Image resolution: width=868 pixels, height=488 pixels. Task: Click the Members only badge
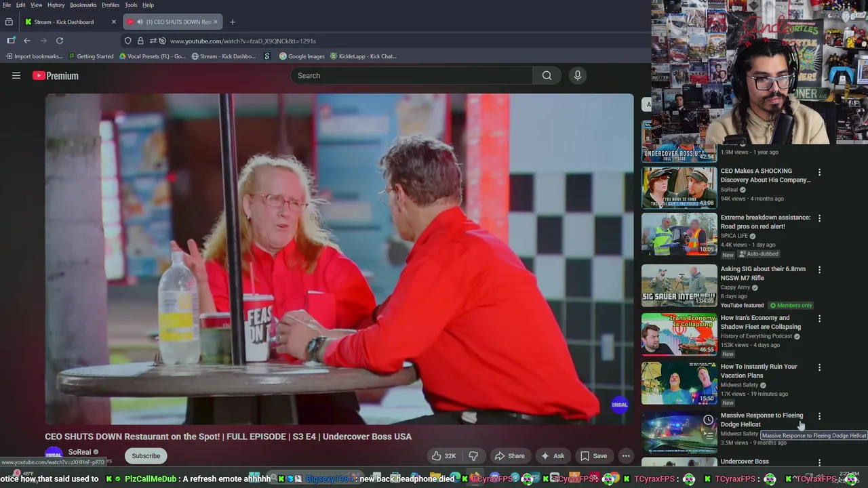791,306
